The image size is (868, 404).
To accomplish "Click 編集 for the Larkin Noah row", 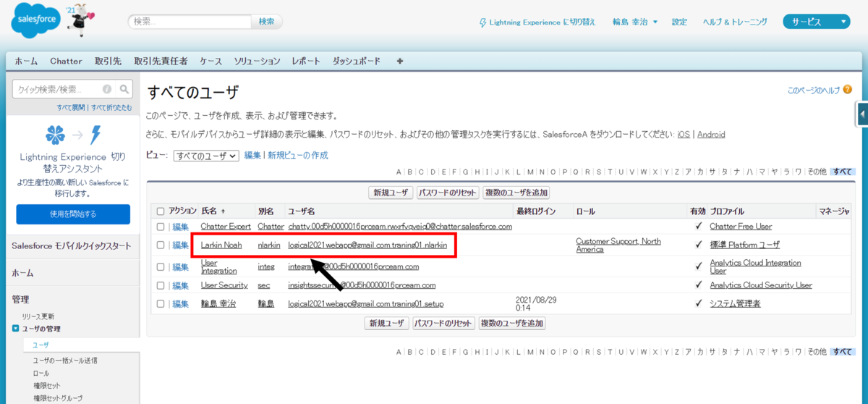I will click(x=180, y=245).
